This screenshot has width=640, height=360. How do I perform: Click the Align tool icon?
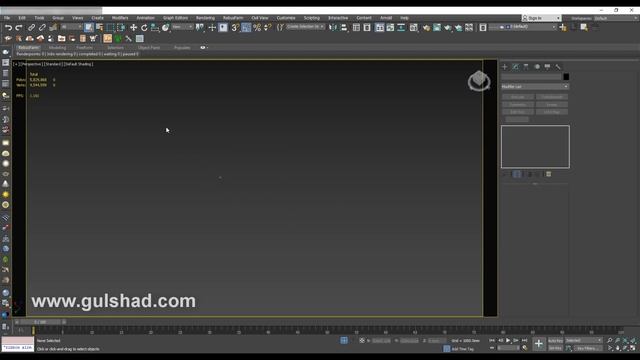click(x=344, y=27)
